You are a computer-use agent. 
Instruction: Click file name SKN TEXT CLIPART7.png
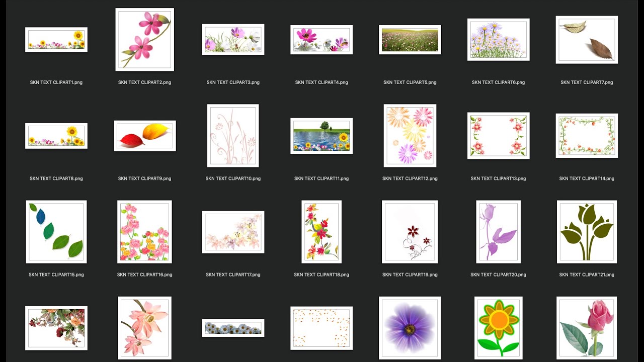[x=587, y=82]
